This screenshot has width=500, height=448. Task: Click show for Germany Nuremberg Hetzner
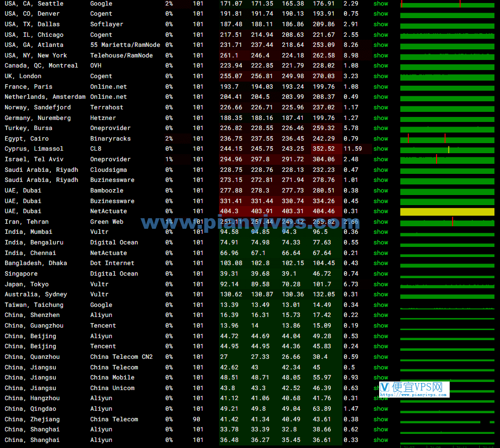point(381,118)
